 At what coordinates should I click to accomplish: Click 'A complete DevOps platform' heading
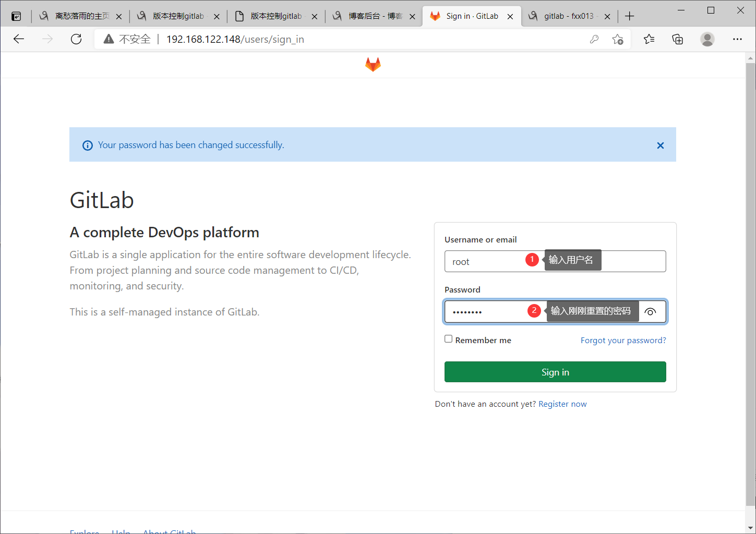point(164,232)
